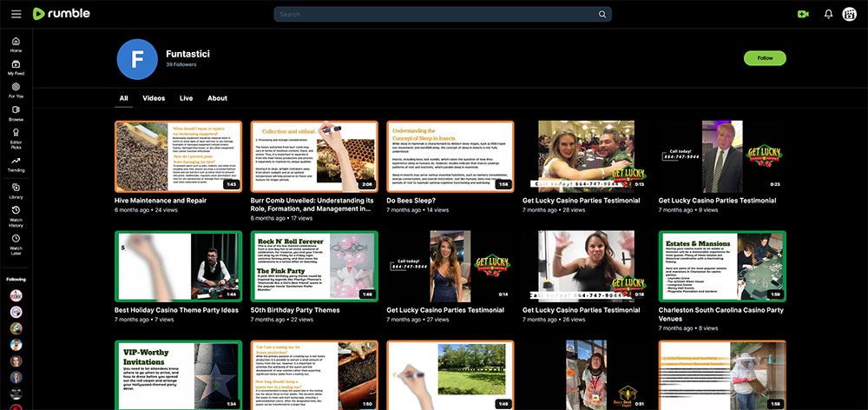Open the notifications bell
868x410 pixels.
pos(828,14)
